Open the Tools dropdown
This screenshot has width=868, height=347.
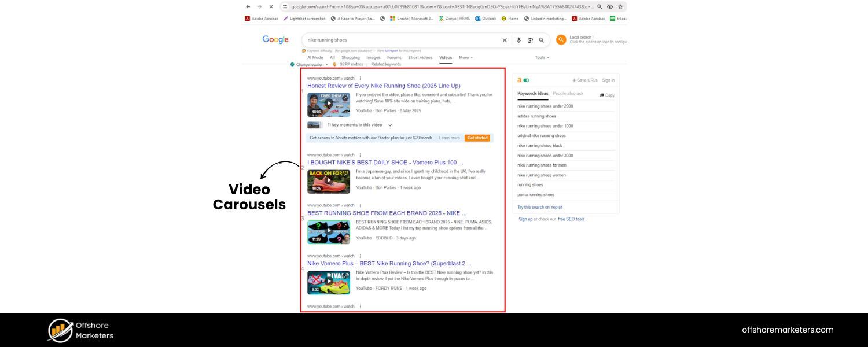[541, 57]
